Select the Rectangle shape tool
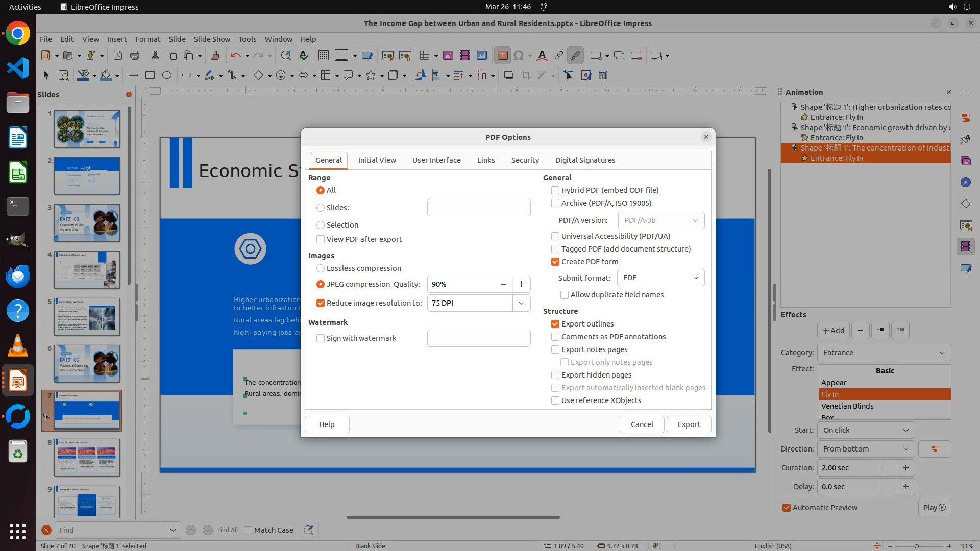 pos(150,76)
